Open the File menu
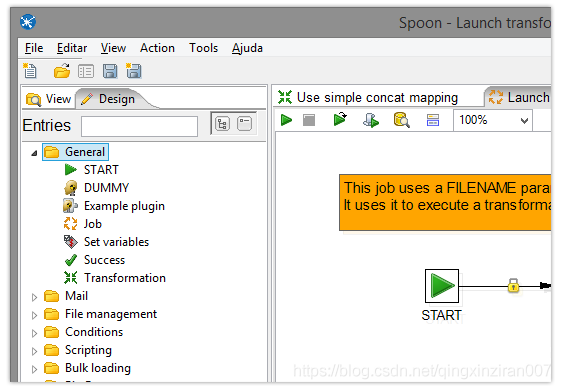 (x=34, y=48)
